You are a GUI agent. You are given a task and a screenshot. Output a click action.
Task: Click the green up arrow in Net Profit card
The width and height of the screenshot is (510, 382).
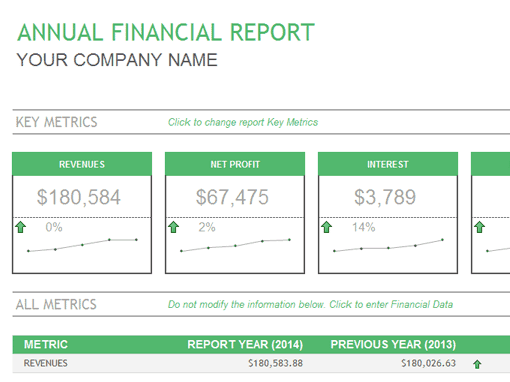pyautogui.click(x=173, y=227)
